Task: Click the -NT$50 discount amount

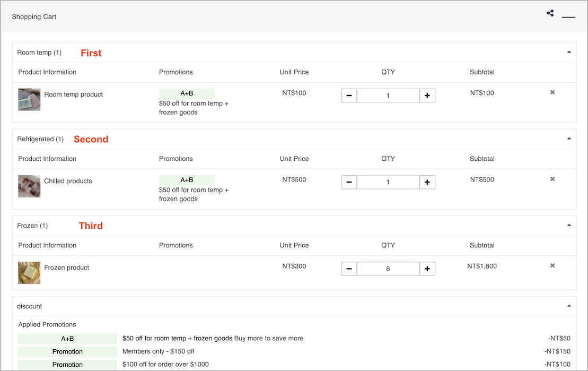Action: pos(559,338)
